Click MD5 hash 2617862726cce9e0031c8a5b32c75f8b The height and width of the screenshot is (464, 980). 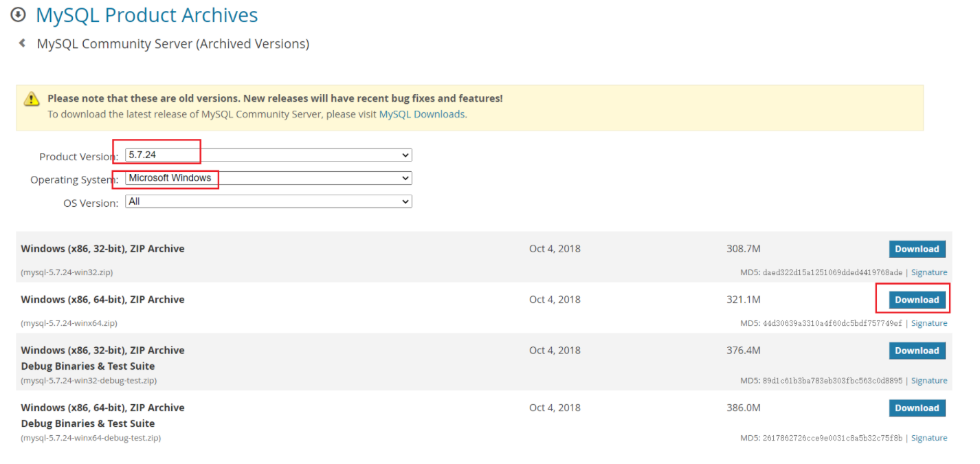tap(832, 438)
